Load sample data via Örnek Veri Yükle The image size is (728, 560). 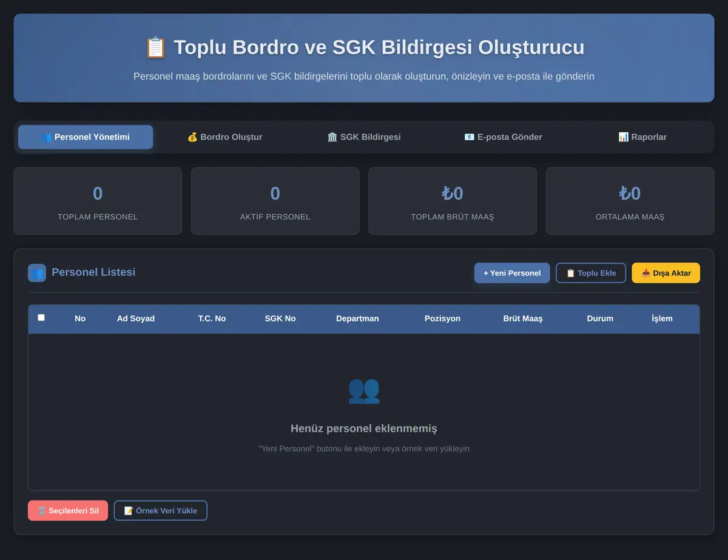click(161, 510)
